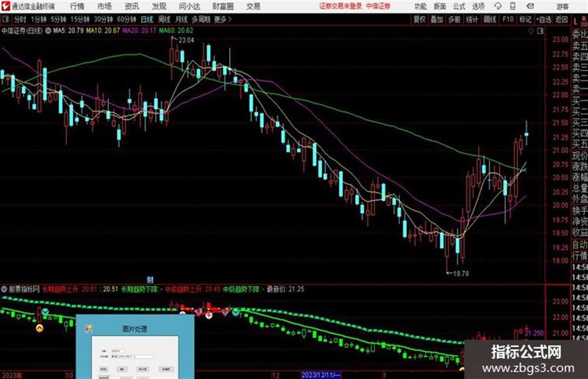Switch to 30分钟 period
This screenshot has width=588, height=379.
pyautogui.click(x=103, y=19)
